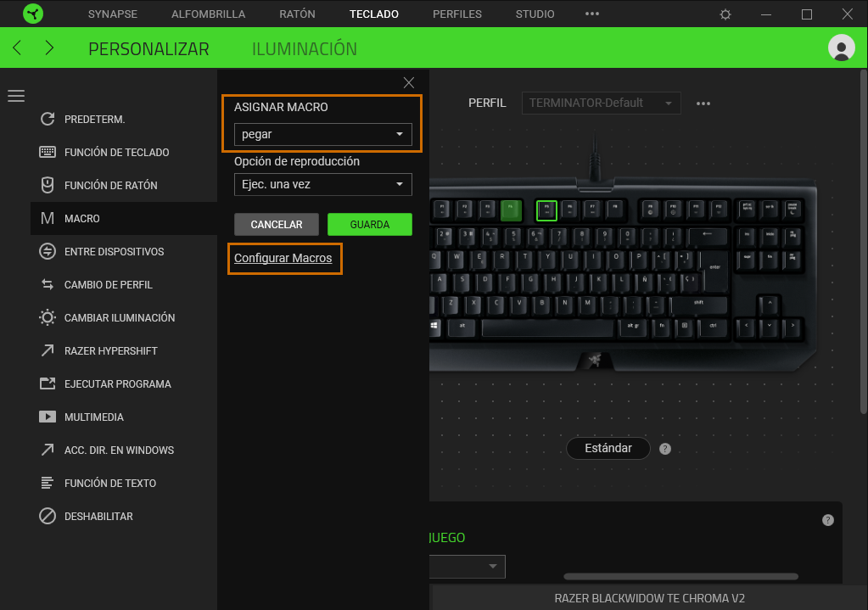
Task: Open the ILUMINACIÓN subtab
Action: (x=304, y=49)
